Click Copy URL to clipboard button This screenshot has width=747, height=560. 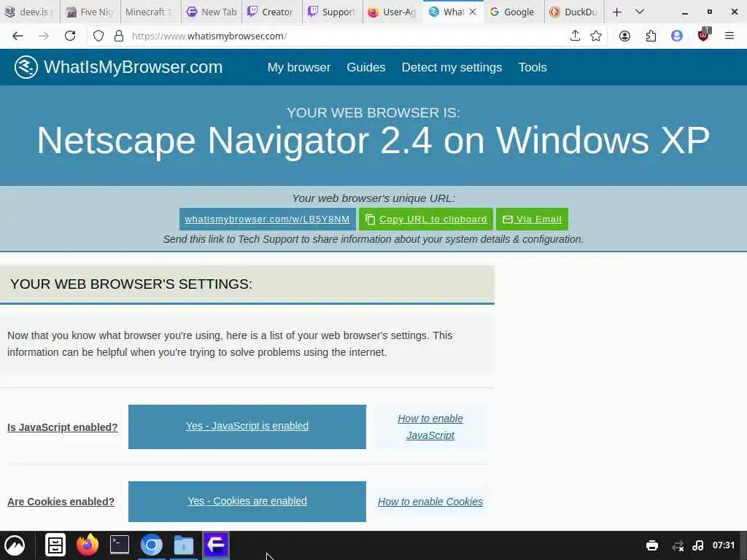[426, 219]
